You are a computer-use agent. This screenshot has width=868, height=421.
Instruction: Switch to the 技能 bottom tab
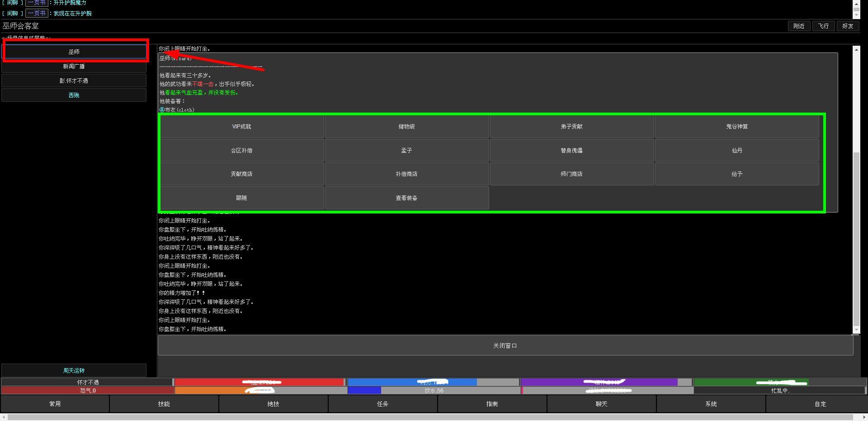pos(164,404)
